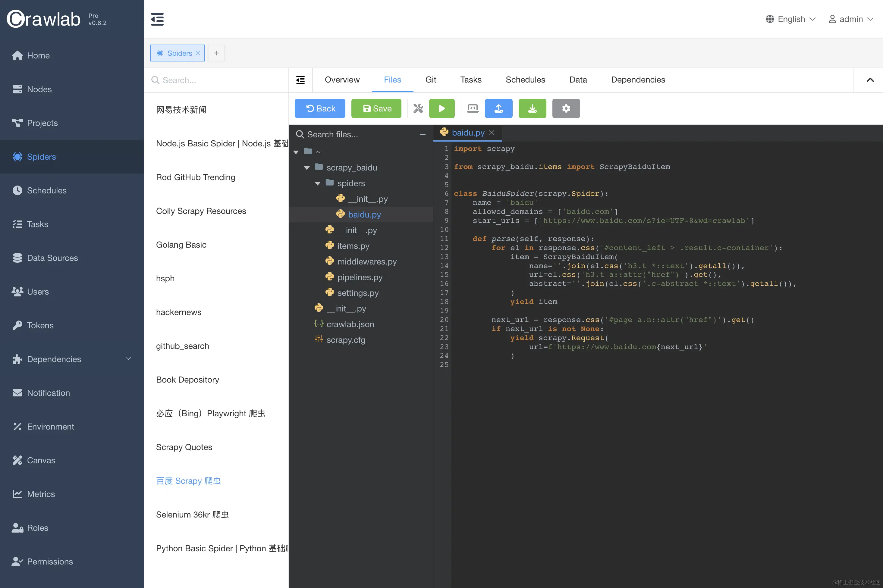This screenshot has width=883, height=588.
Task: Collapse the main sidebar with hamburger icon
Action: point(157,19)
